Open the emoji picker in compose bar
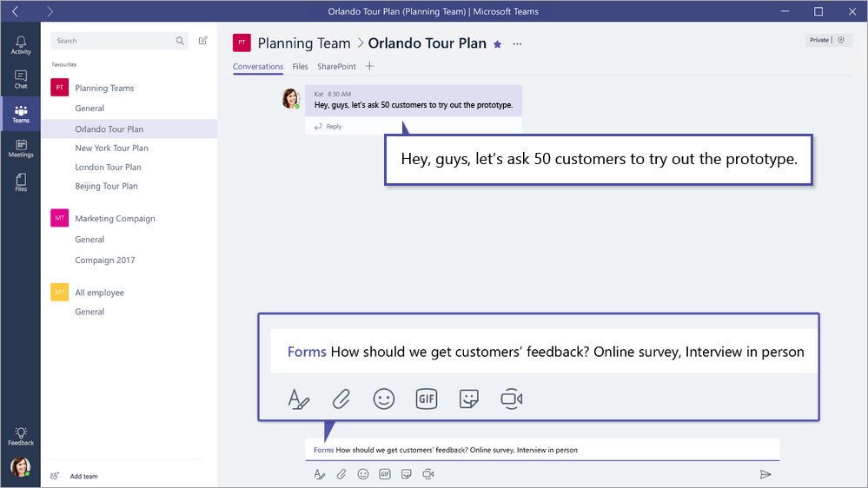Image resolution: width=868 pixels, height=488 pixels. pyautogui.click(x=362, y=474)
